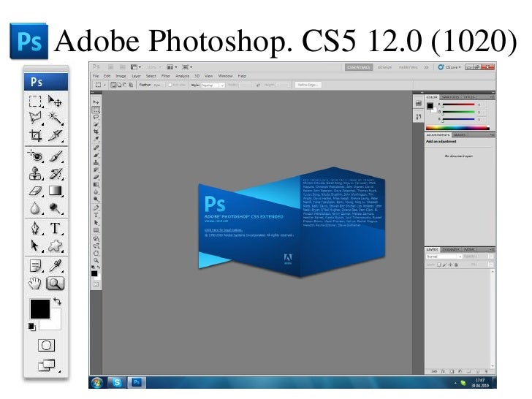Switch to the Swatches tab
Screen dimensions: 532x399
pos(450,97)
